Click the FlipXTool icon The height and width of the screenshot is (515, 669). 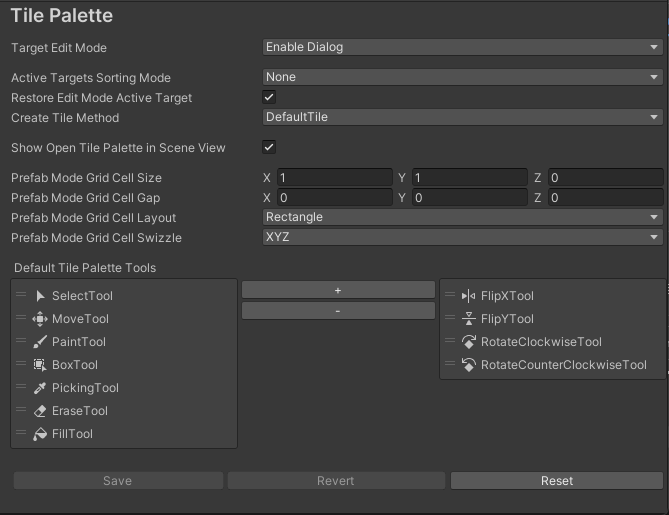[468, 296]
